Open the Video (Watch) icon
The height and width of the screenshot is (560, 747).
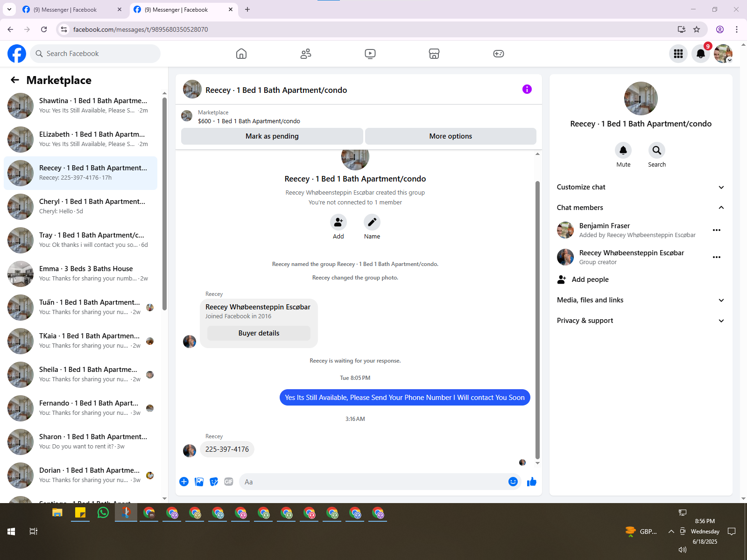point(370,54)
